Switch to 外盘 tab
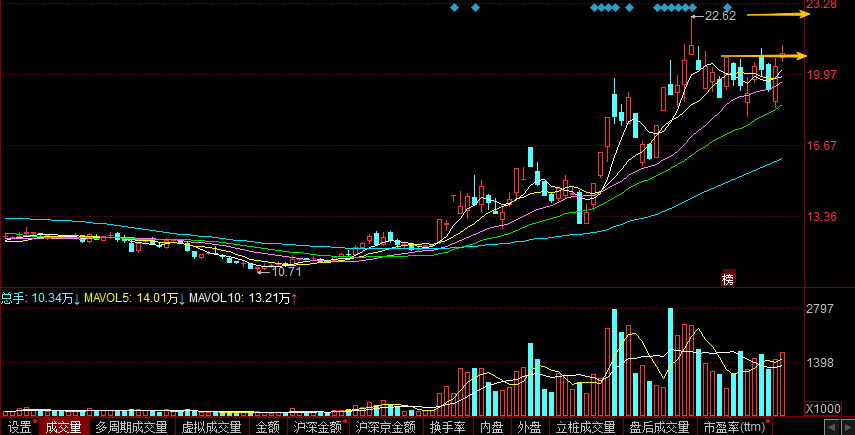The width and height of the screenshot is (855, 435). coord(529,427)
